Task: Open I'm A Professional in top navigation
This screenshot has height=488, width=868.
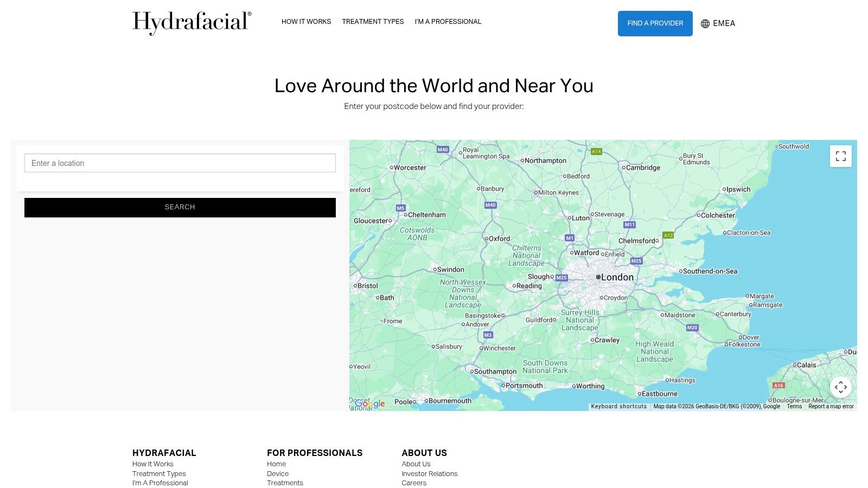Action: (448, 22)
